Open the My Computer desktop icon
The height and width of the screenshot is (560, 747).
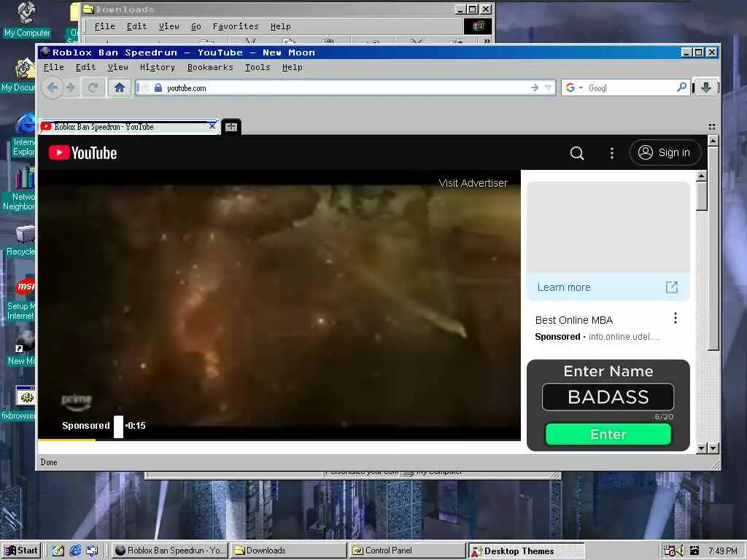pyautogui.click(x=27, y=20)
